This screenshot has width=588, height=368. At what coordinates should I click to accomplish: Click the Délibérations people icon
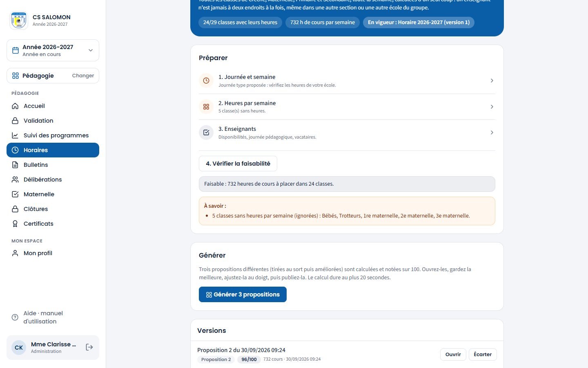tap(15, 180)
